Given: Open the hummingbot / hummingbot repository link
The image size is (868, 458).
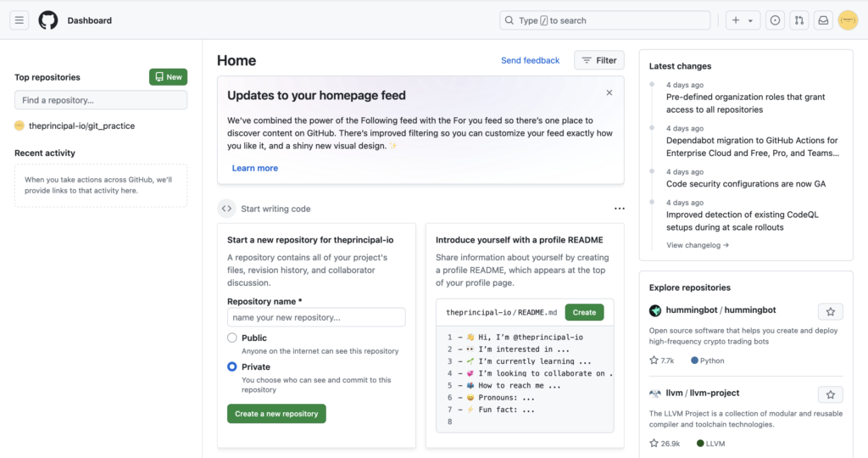Looking at the screenshot, I should pos(721,310).
